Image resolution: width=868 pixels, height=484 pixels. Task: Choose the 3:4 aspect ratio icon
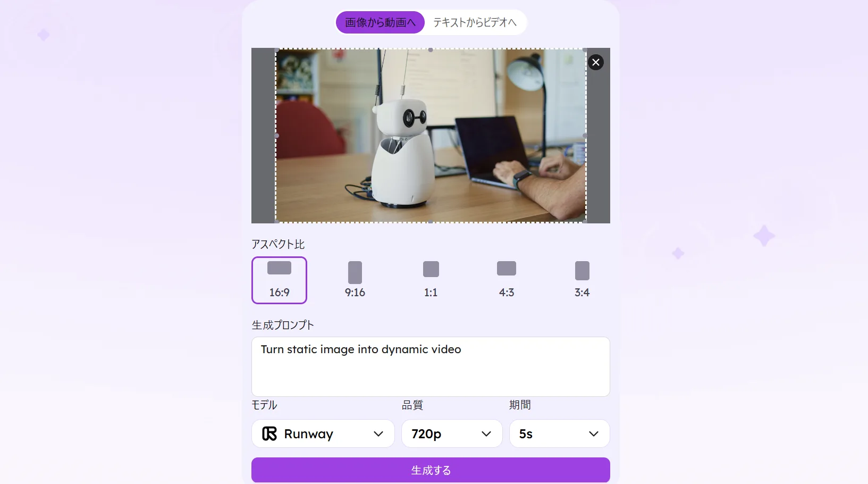[x=582, y=271]
